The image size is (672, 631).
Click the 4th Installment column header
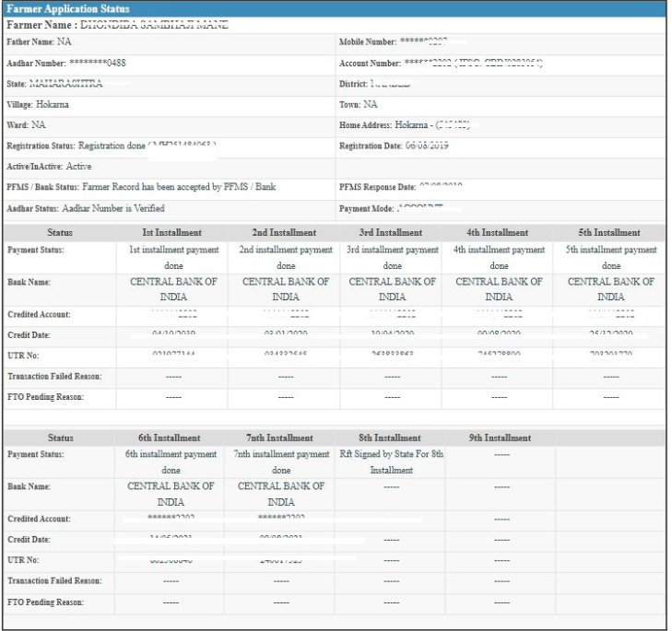click(x=498, y=233)
